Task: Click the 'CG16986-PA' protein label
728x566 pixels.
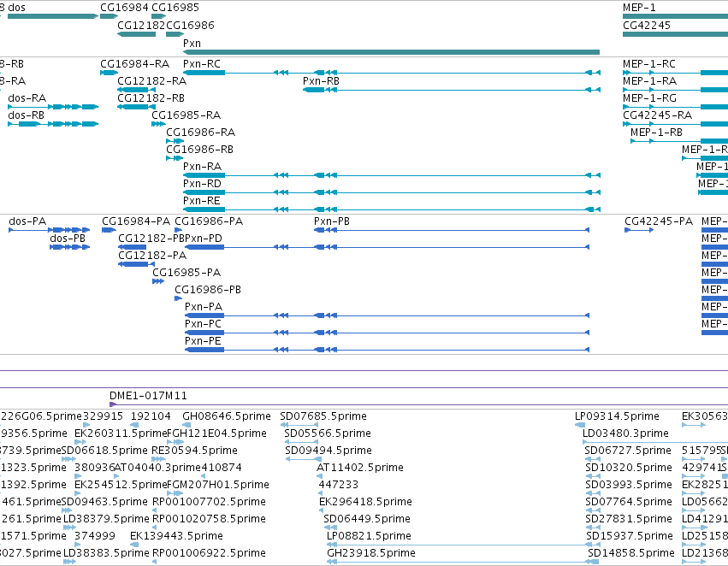Action: pos(209,221)
